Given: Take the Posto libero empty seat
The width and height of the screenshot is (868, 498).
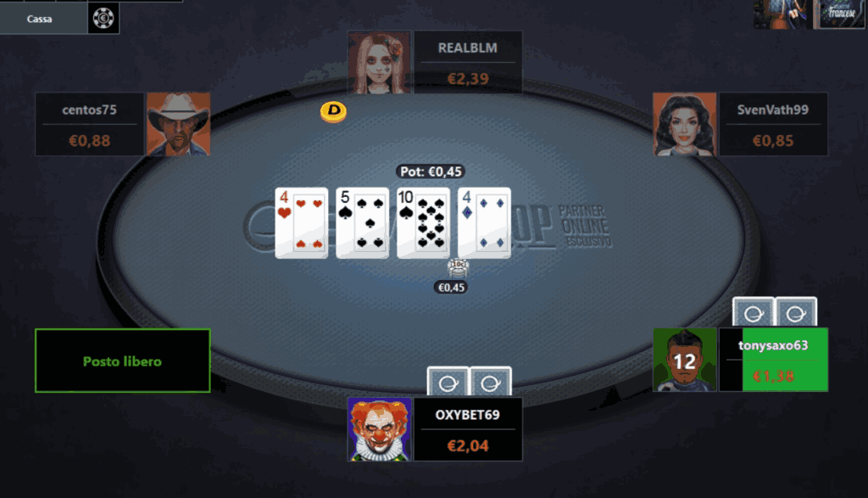Looking at the screenshot, I should (122, 361).
